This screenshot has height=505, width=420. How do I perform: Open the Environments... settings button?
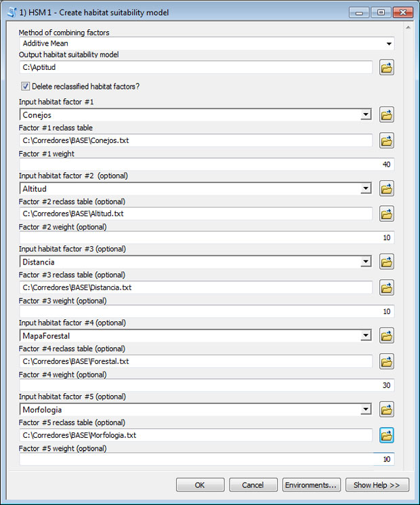coord(311,485)
